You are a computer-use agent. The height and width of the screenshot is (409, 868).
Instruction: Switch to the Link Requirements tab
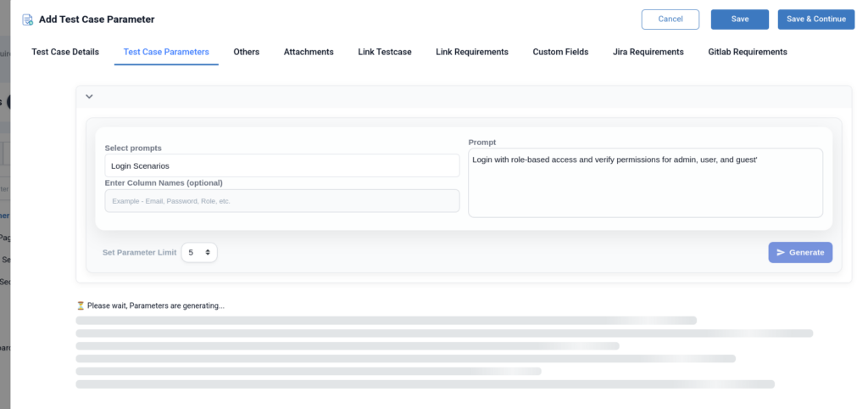click(x=471, y=52)
